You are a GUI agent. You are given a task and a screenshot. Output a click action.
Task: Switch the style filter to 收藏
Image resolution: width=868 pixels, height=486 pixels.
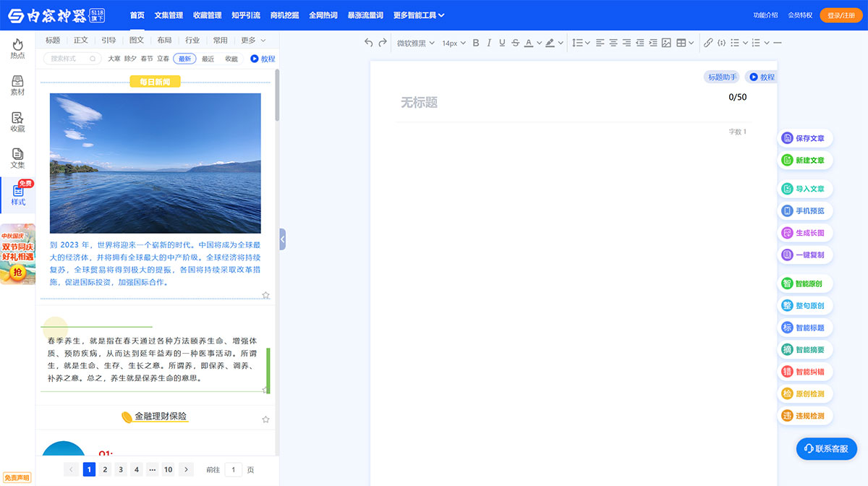(x=231, y=59)
